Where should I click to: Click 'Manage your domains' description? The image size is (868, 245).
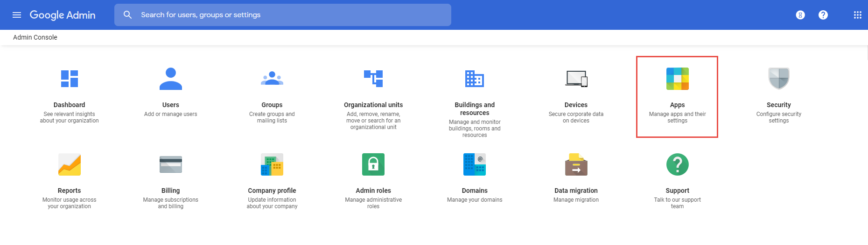(475, 200)
